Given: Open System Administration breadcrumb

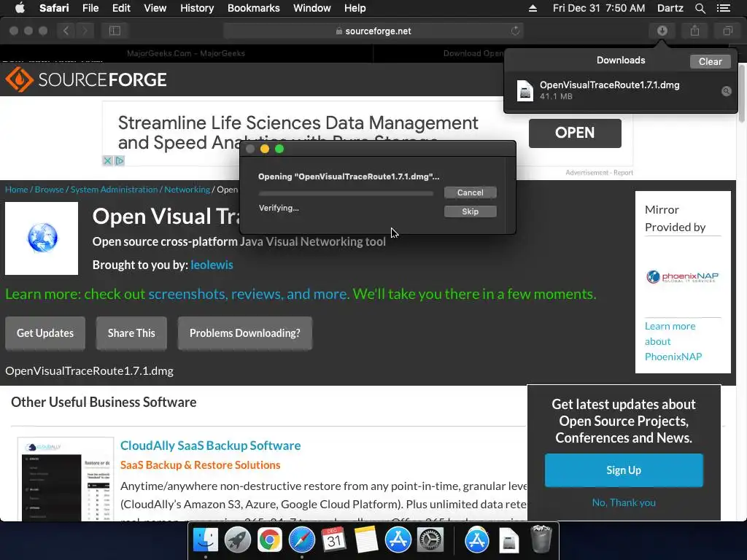Looking at the screenshot, I should [x=114, y=189].
